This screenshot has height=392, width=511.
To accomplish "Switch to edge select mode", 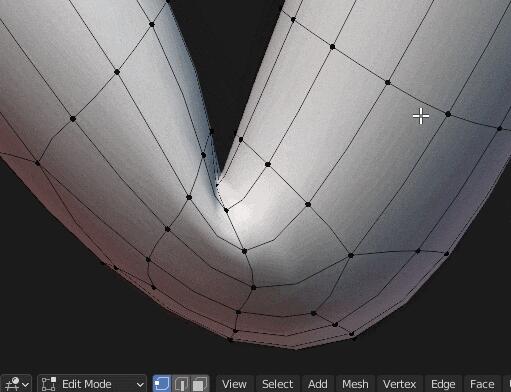I will (181, 384).
